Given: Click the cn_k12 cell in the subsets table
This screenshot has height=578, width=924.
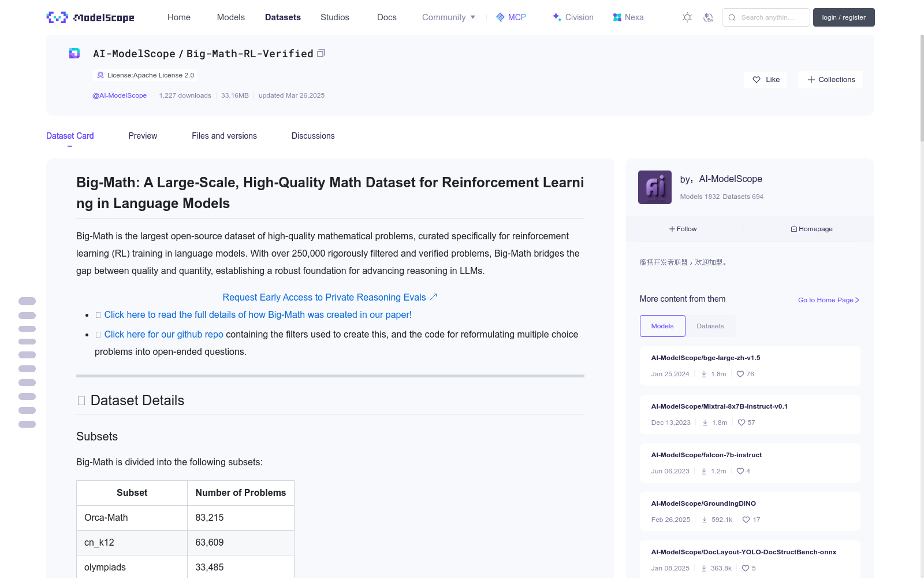Looking at the screenshot, I should coord(132,543).
